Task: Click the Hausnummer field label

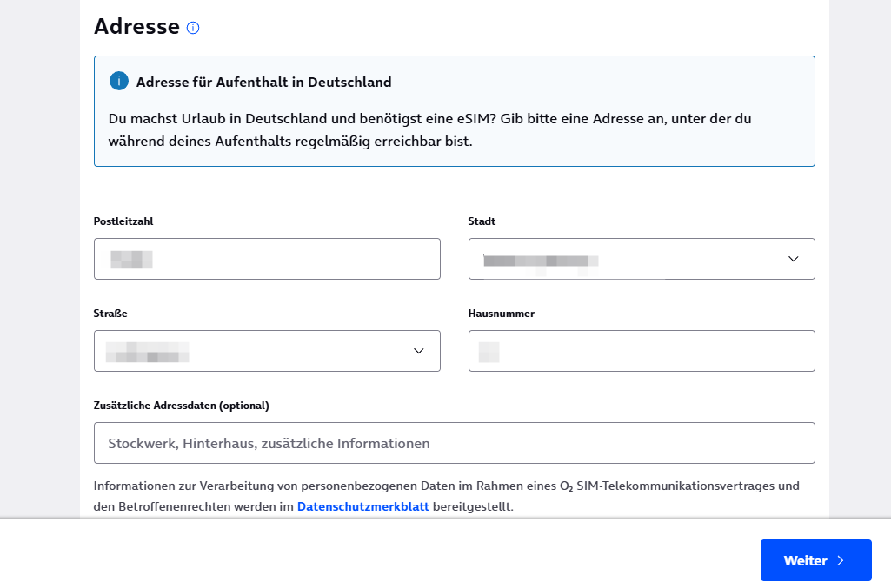Action: [x=501, y=314]
